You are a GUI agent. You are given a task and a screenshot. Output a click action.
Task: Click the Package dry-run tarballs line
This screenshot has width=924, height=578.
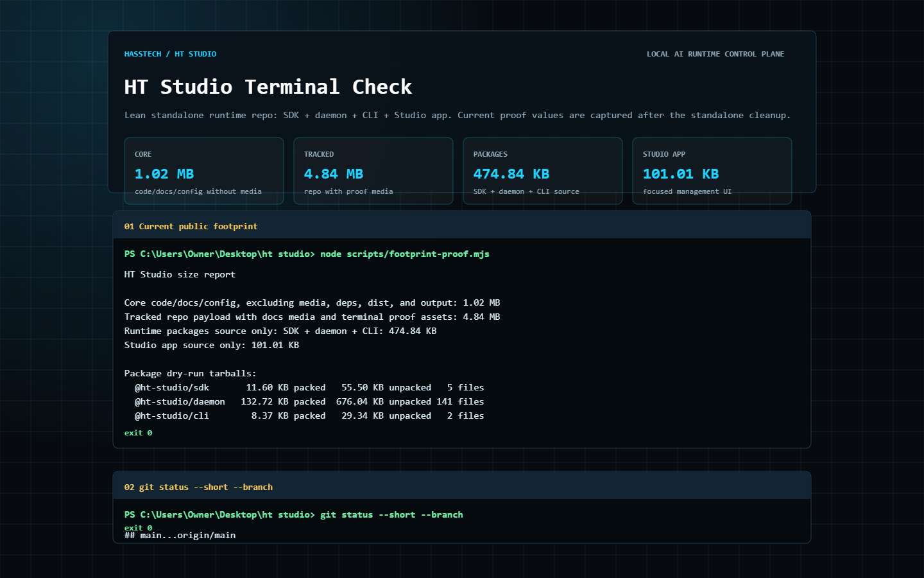pyautogui.click(x=190, y=374)
